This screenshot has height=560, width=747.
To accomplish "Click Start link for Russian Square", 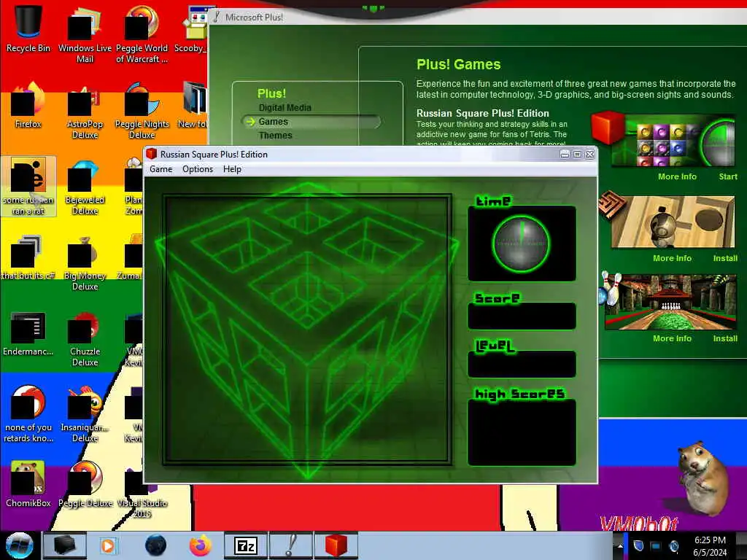I will coord(728,176).
